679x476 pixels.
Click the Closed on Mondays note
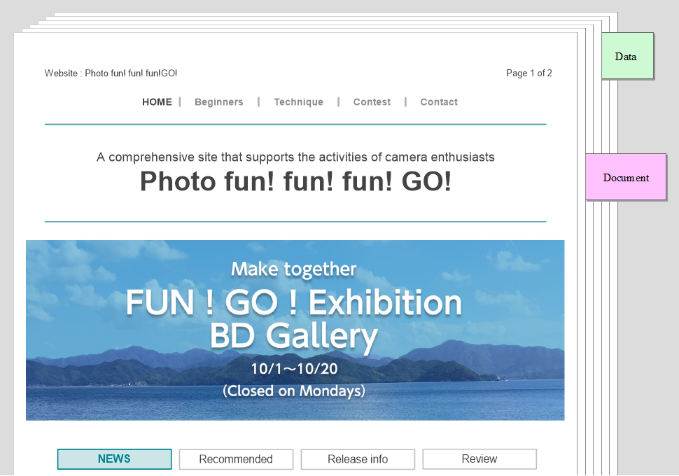pyautogui.click(x=294, y=391)
